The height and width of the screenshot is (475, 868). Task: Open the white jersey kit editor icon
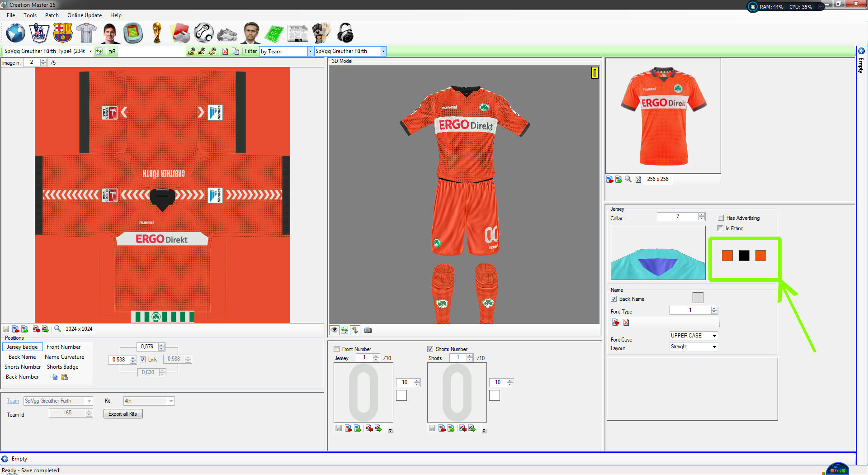(x=86, y=33)
